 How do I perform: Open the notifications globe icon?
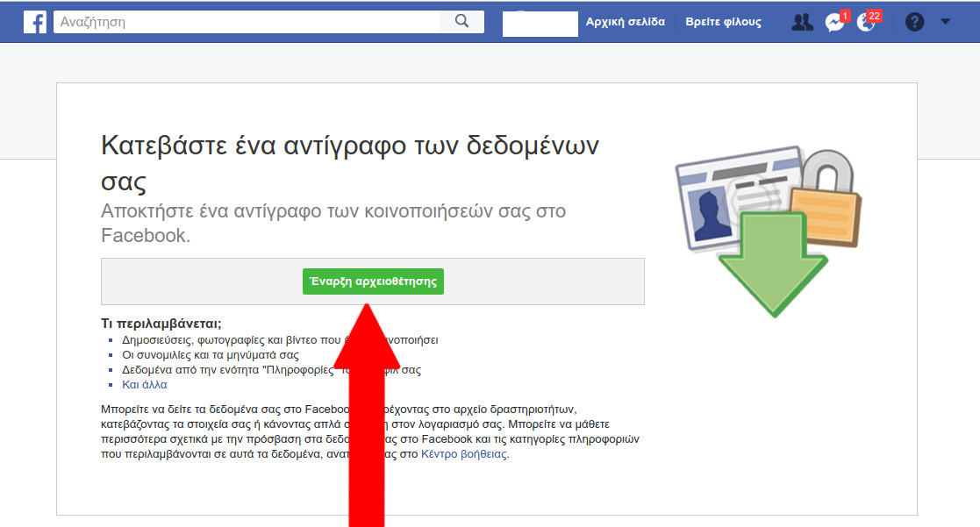(865, 23)
